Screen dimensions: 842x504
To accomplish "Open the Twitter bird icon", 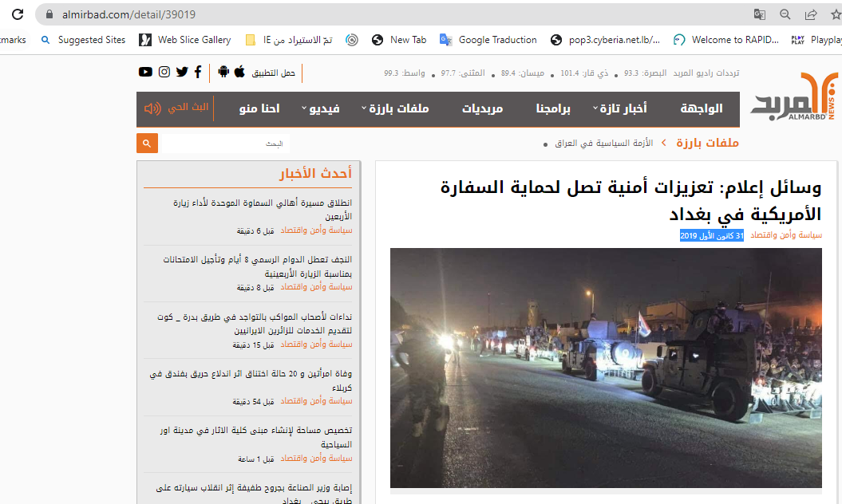I will 182,72.
